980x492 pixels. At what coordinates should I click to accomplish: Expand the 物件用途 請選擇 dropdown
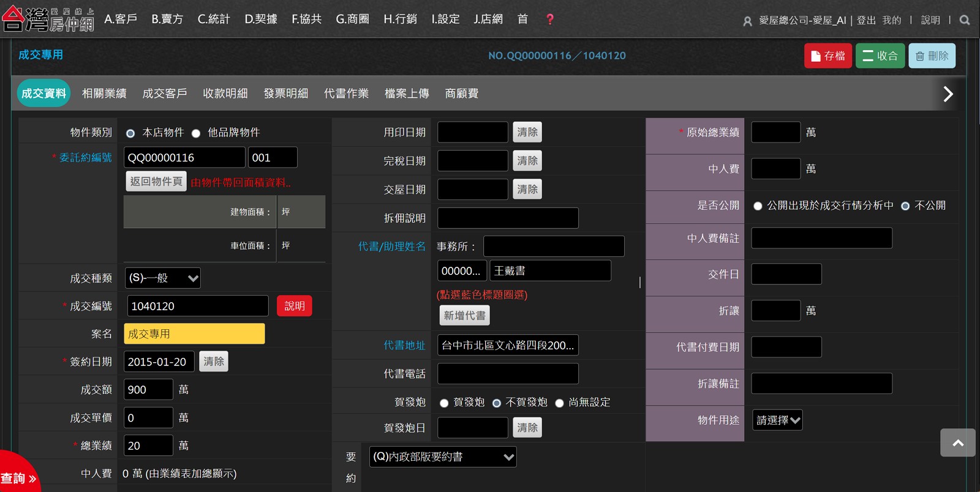tap(777, 420)
